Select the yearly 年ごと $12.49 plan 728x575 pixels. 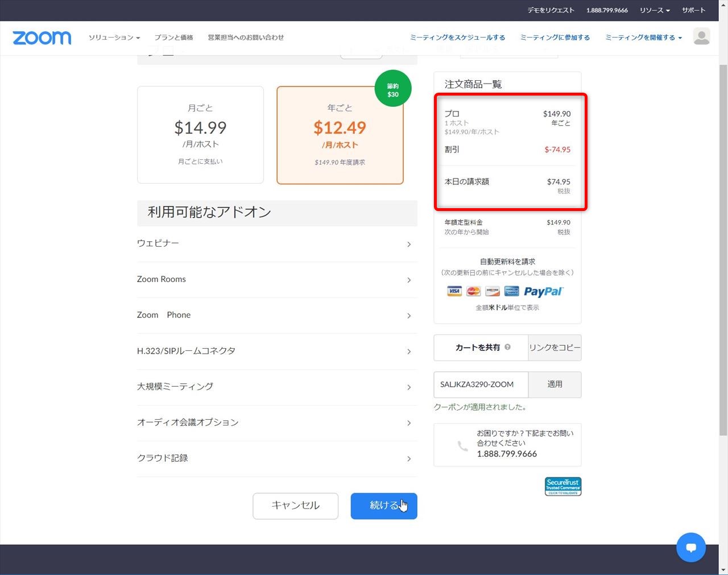tap(340, 135)
